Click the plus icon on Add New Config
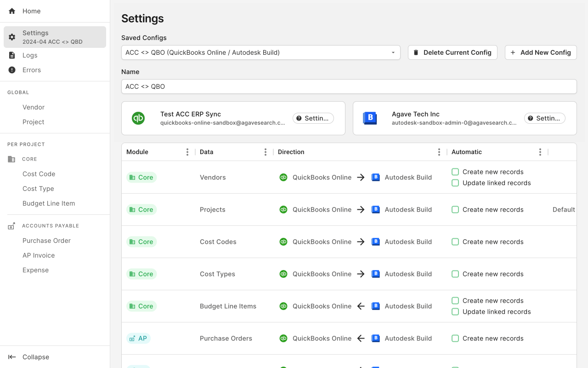Screen dimensions: 588x368 pyautogui.click(x=513, y=52)
